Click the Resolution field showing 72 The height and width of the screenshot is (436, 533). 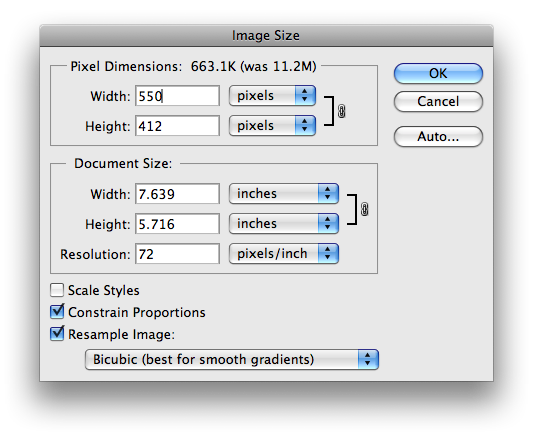tap(177, 254)
